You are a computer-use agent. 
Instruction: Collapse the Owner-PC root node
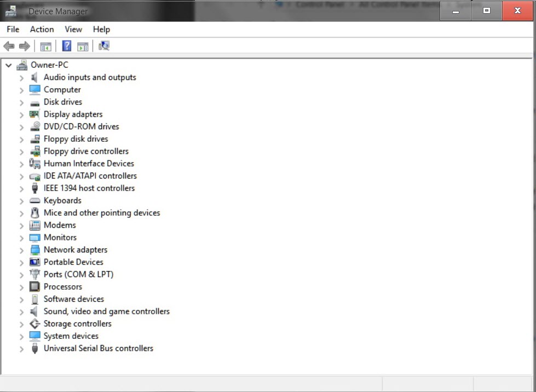coord(9,65)
